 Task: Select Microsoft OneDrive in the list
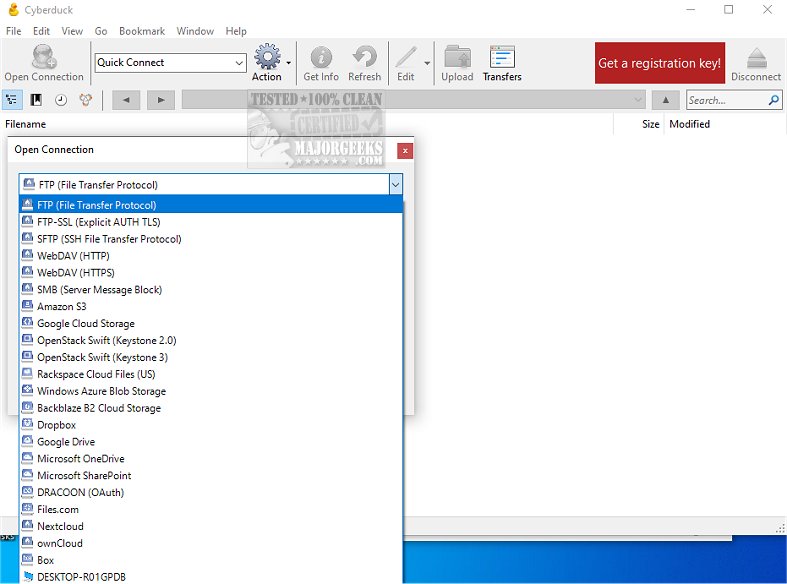tap(211, 458)
